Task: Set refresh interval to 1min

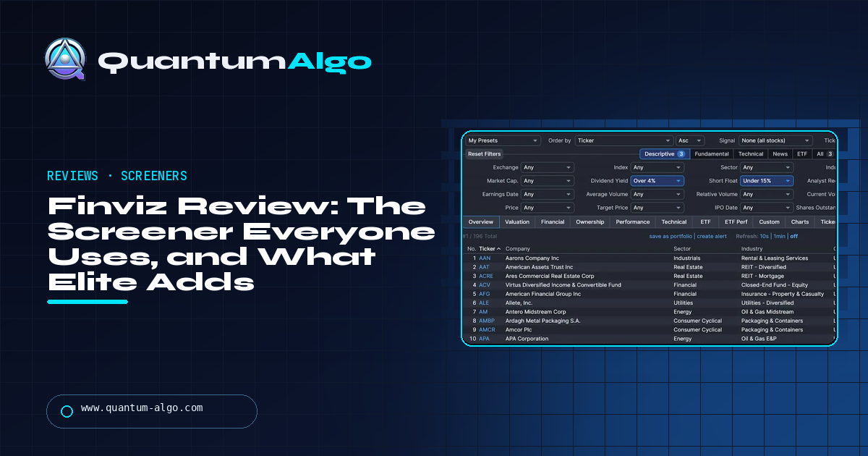Action: [779, 236]
